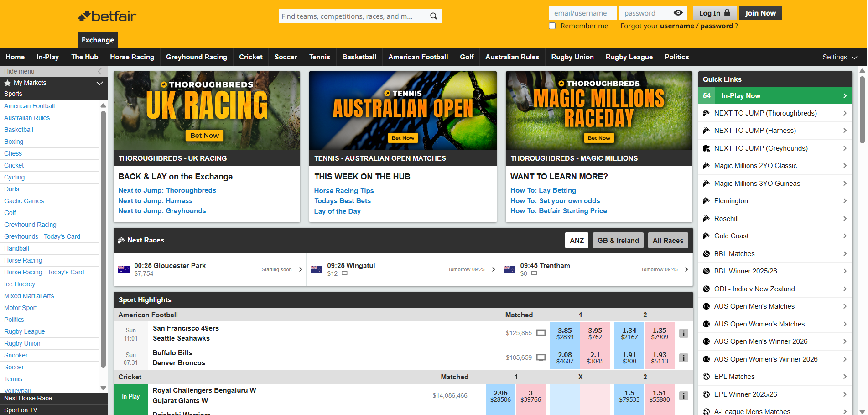The width and height of the screenshot is (868, 415).
Task: Click horse icon next to Flemington
Action: (706, 201)
